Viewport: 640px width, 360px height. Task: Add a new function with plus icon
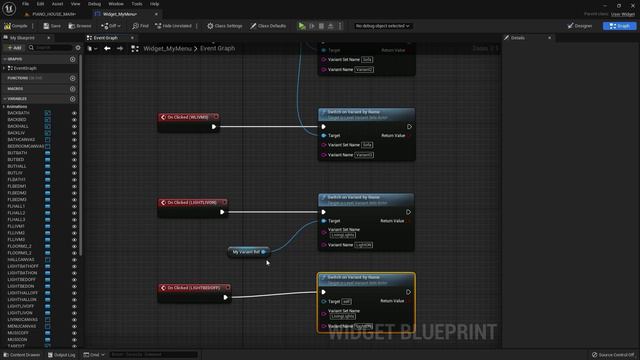[x=72, y=78]
